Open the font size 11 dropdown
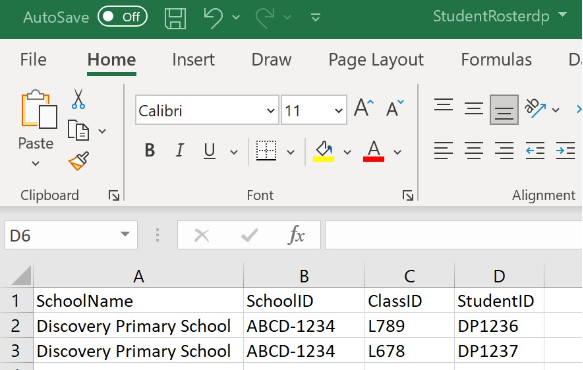Image resolution: width=583 pixels, height=370 pixels. point(338,110)
